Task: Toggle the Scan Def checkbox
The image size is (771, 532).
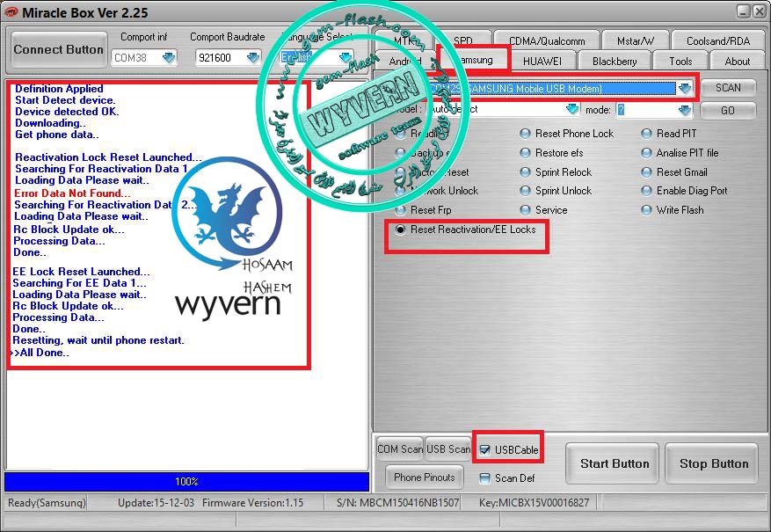Action: click(x=484, y=477)
